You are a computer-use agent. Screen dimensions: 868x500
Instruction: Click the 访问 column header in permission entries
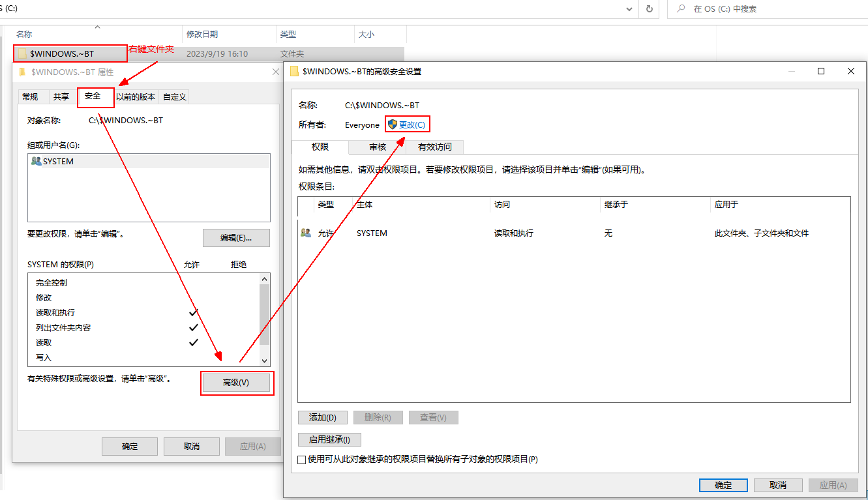502,205
